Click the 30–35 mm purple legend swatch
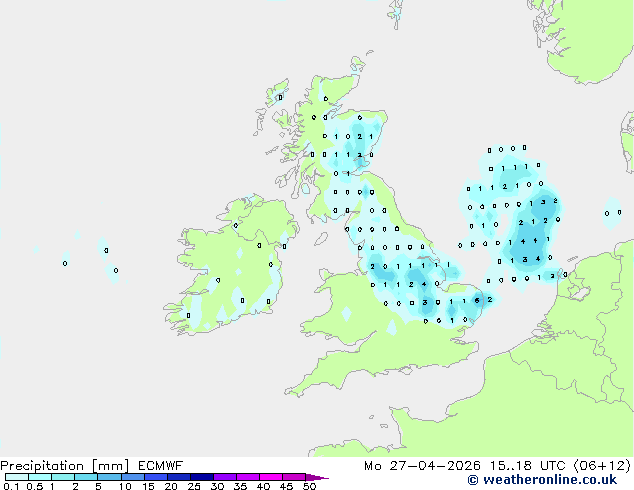The image size is (634, 490). coord(225,477)
